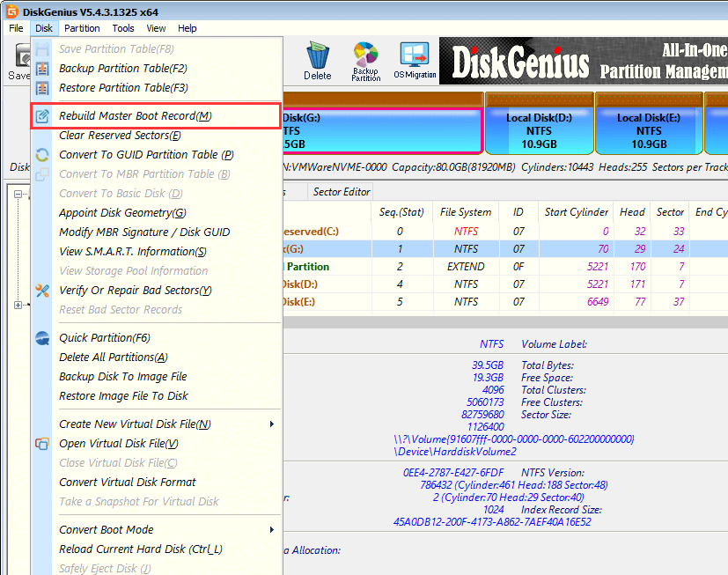The height and width of the screenshot is (575, 728).
Task: Switch to the Sector Editor tab
Action: coord(342,192)
